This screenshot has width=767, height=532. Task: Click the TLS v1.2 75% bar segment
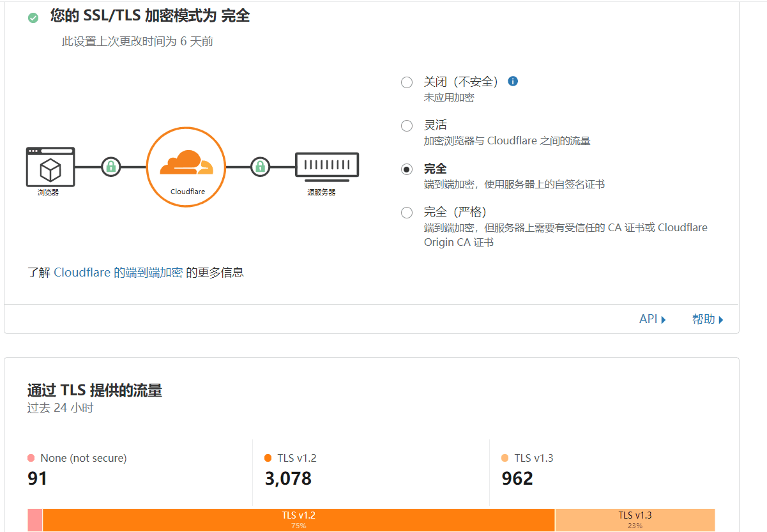(298, 520)
